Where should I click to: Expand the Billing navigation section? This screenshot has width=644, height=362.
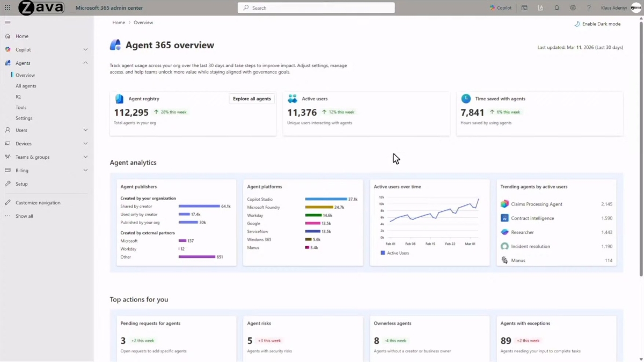85,171
